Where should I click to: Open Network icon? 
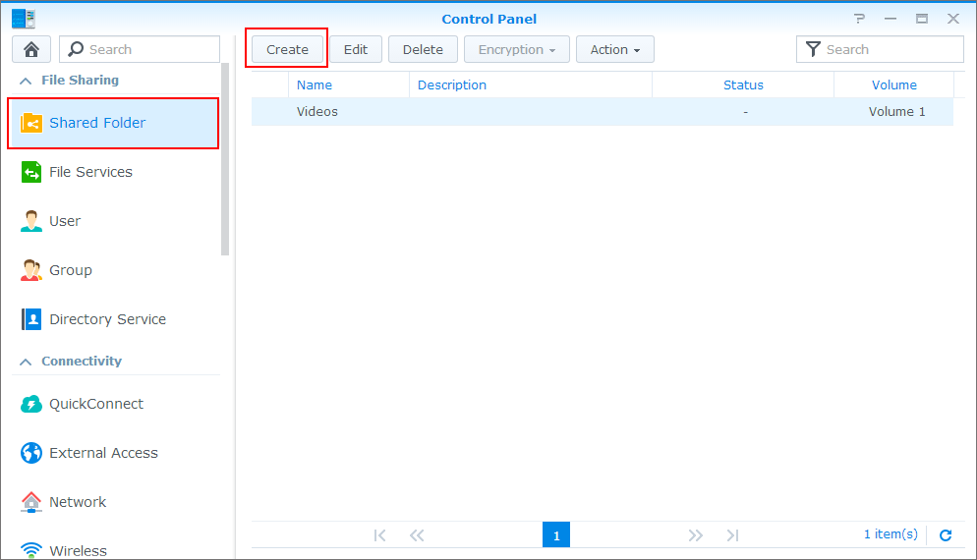[31, 502]
